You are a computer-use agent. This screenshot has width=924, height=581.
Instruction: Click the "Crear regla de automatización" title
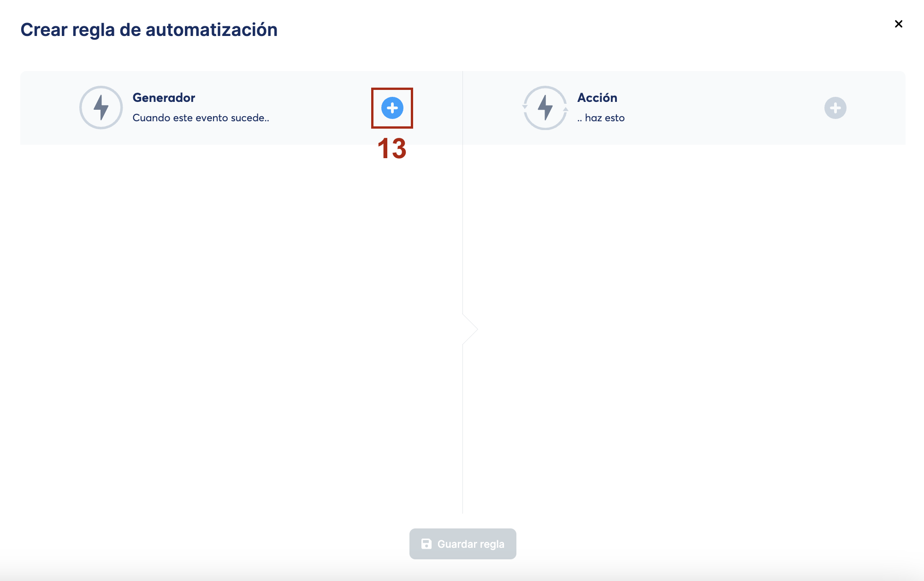pyautogui.click(x=149, y=30)
